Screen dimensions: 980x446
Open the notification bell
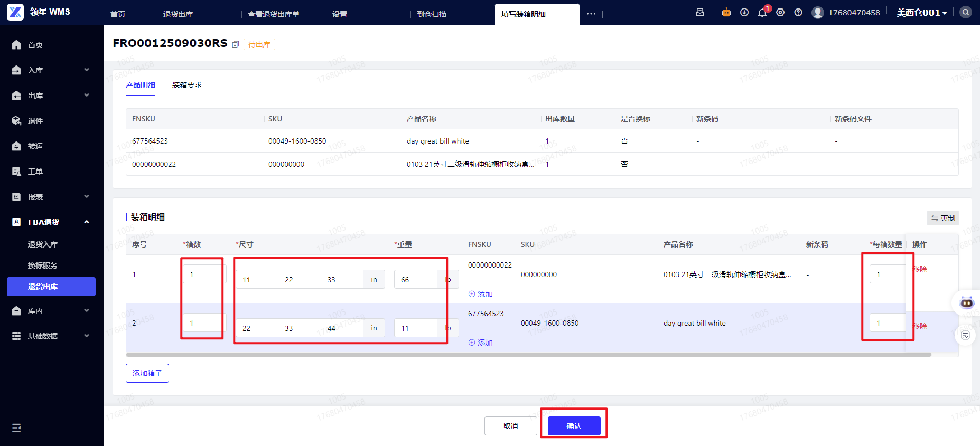[x=762, y=13]
